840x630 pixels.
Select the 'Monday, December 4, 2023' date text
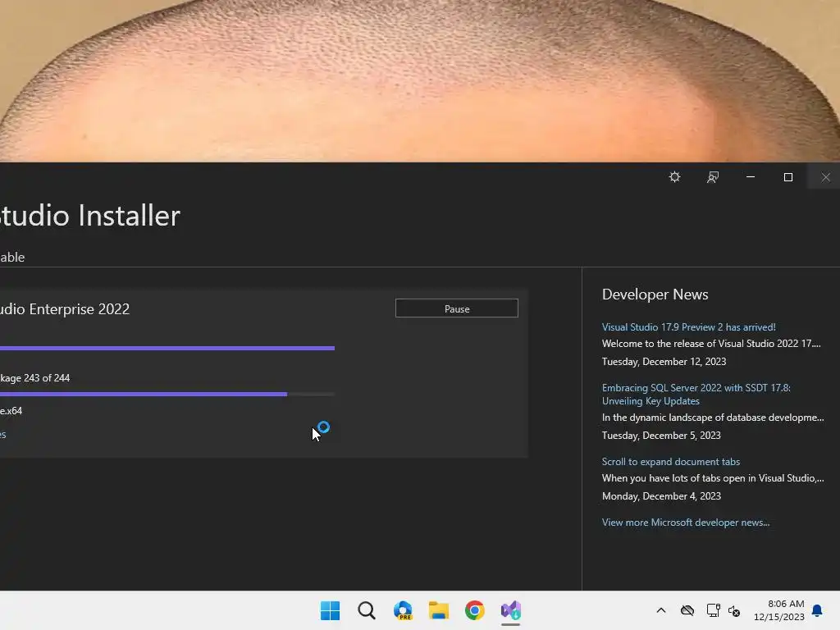point(661,496)
